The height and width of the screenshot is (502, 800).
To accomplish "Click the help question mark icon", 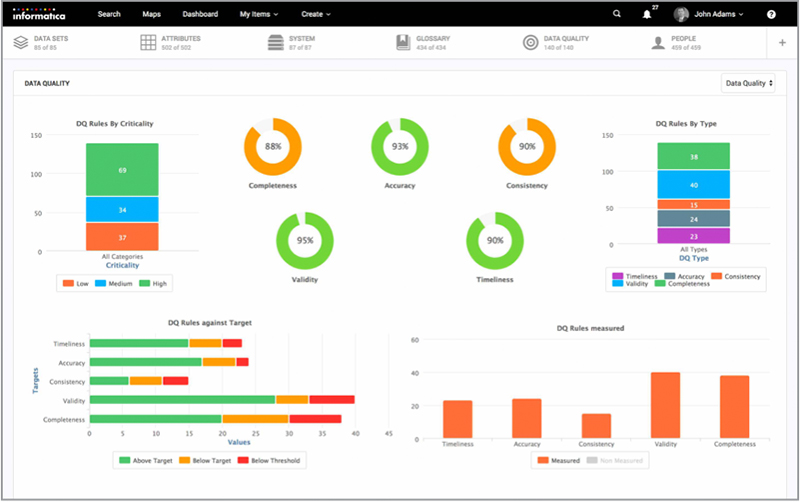I will pyautogui.click(x=771, y=14).
